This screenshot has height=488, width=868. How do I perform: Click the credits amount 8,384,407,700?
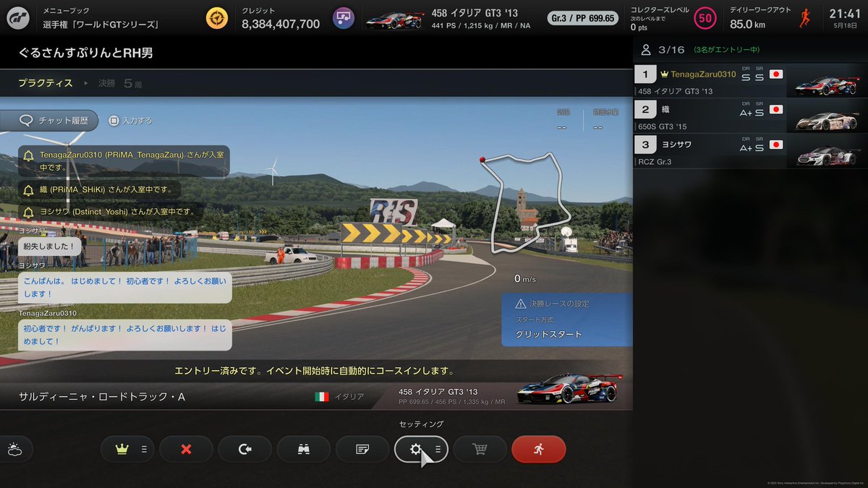coord(281,24)
